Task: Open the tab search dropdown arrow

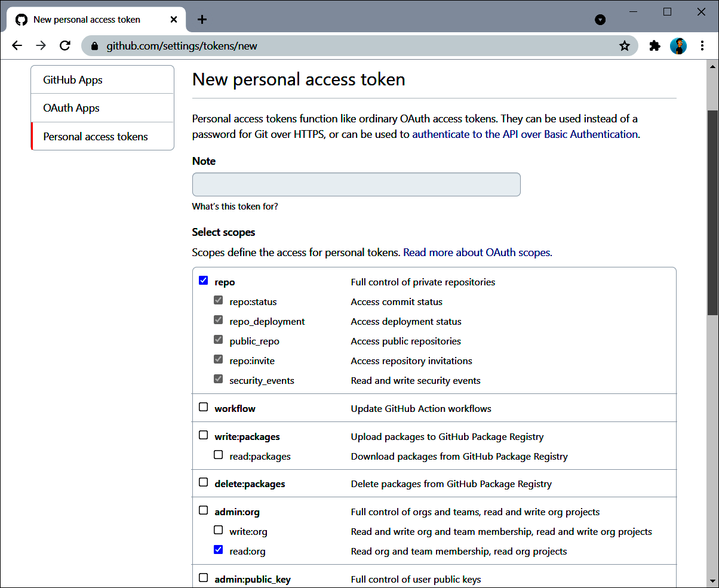Action: pos(600,20)
